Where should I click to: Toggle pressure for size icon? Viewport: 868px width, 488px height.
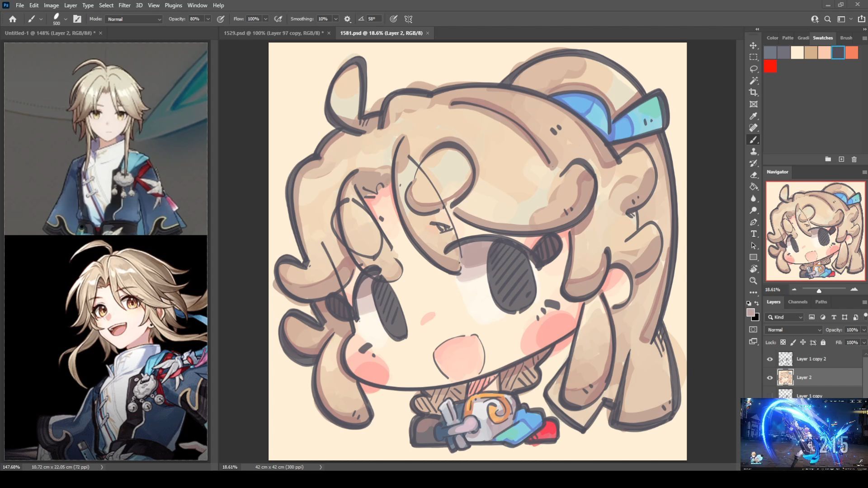point(394,19)
